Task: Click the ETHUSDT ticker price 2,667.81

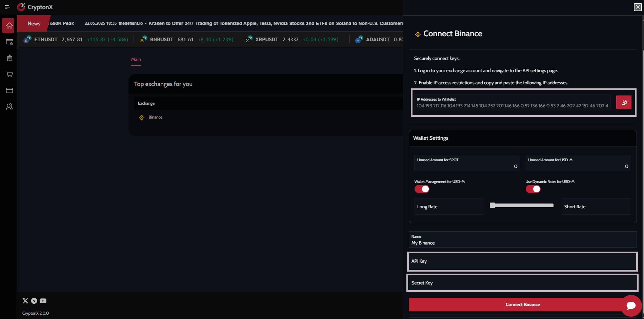Action: click(72, 40)
